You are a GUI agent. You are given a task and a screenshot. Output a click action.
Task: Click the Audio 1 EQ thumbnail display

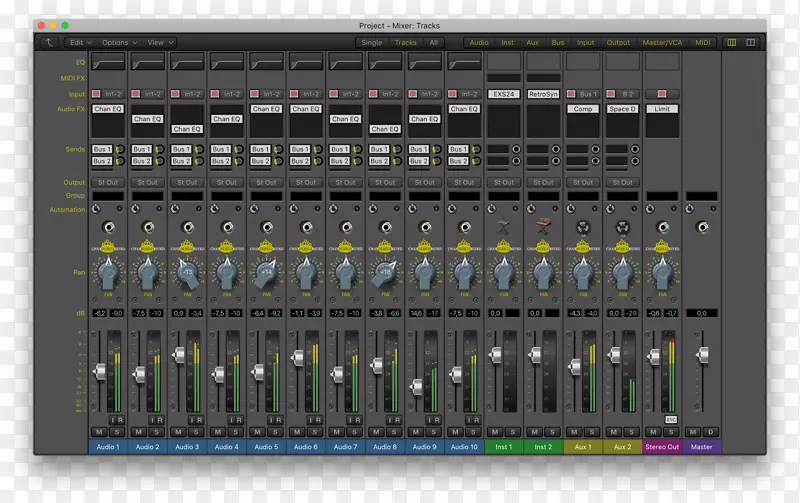[x=108, y=62]
